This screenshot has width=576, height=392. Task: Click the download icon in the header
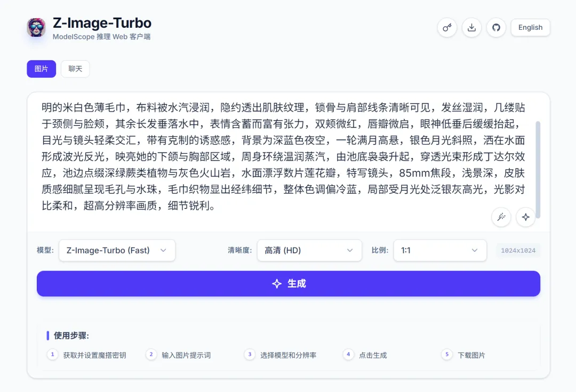(x=471, y=27)
